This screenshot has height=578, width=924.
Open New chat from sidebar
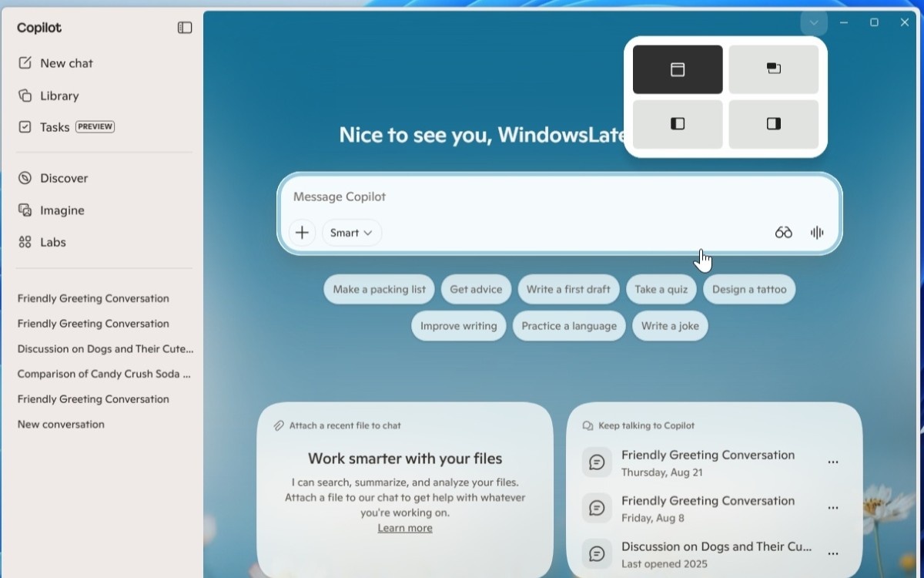pyautogui.click(x=55, y=63)
